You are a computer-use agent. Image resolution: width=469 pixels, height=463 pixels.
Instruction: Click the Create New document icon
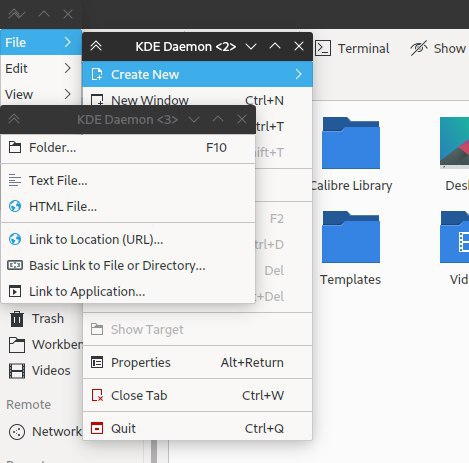(97, 74)
